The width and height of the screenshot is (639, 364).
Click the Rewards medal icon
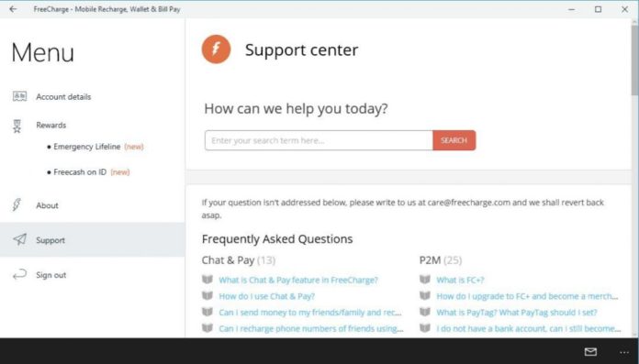17,127
